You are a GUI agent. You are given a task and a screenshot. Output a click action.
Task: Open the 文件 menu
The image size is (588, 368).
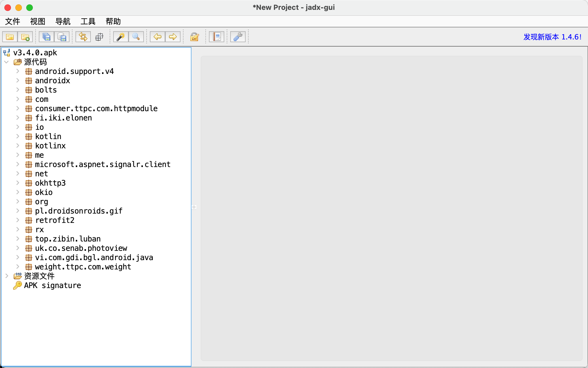(13, 21)
